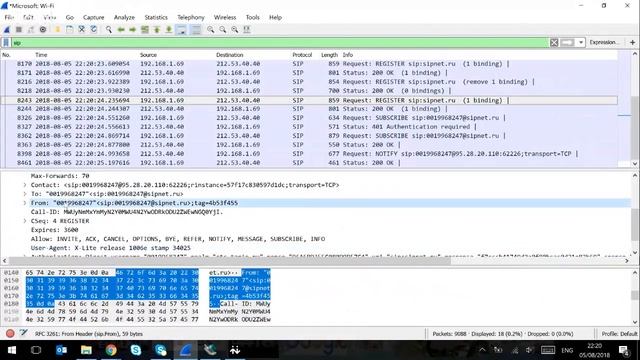Open display filter bookmarks
Viewport: 640px width, 360px height.
point(6,42)
